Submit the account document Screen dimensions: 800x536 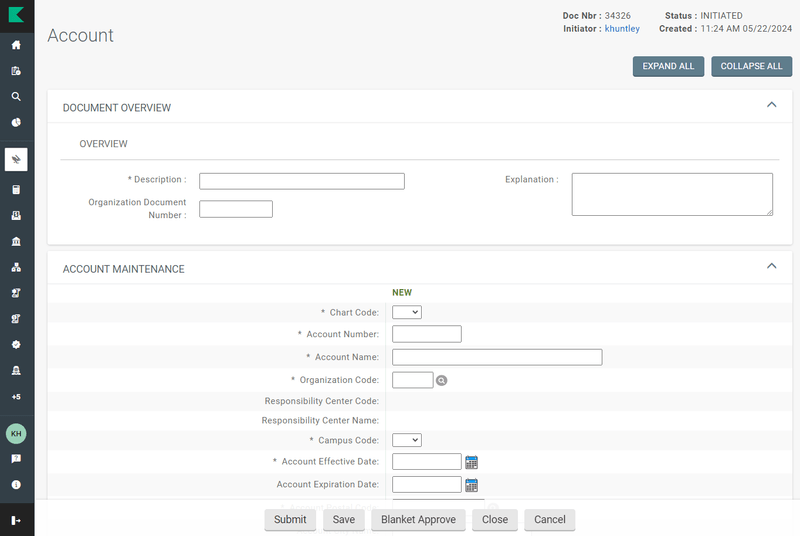pyautogui.click(x=290, y=520)
